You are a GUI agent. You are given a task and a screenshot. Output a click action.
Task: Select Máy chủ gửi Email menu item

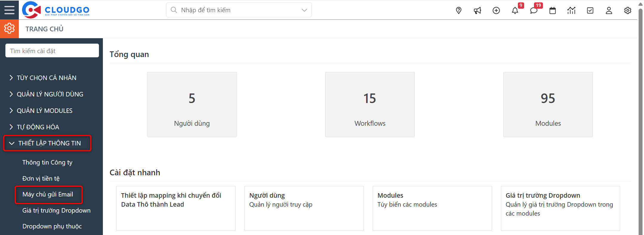coord(48,194)
